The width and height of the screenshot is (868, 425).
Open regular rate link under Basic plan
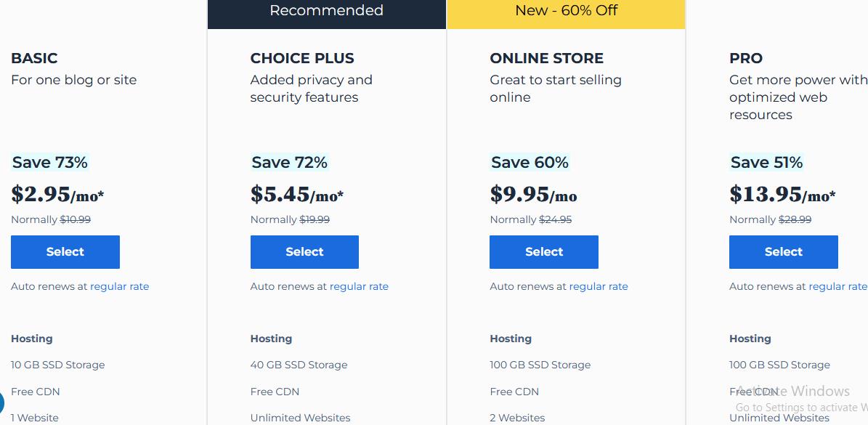click(120, 286)
